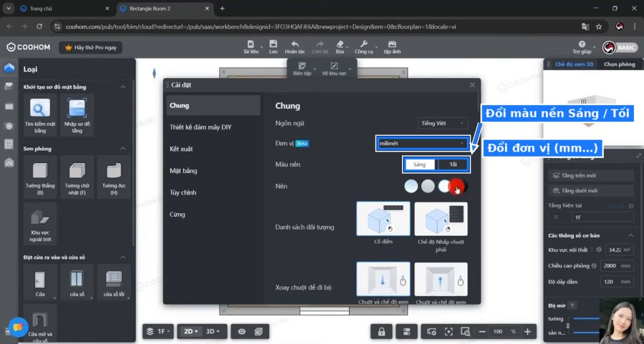Screen dimensions: 644x344
Task: Click the zoom in plus button
Action: click(x=528, y=331)
